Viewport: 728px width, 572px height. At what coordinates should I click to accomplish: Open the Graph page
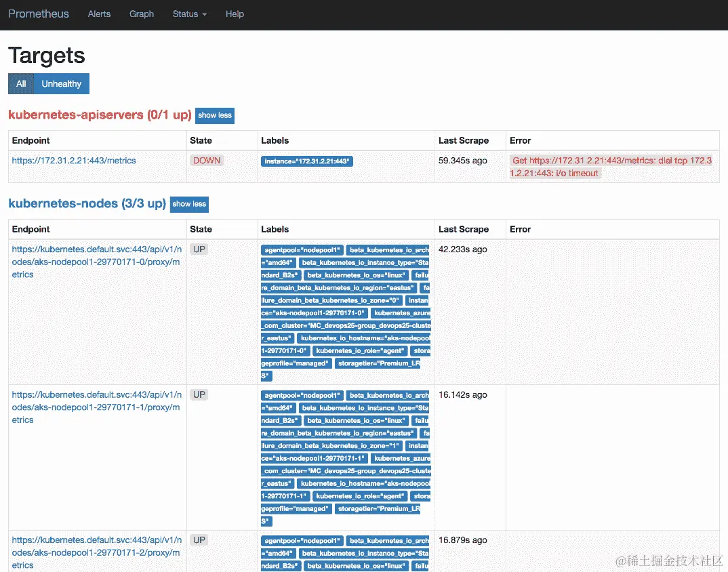142,14
